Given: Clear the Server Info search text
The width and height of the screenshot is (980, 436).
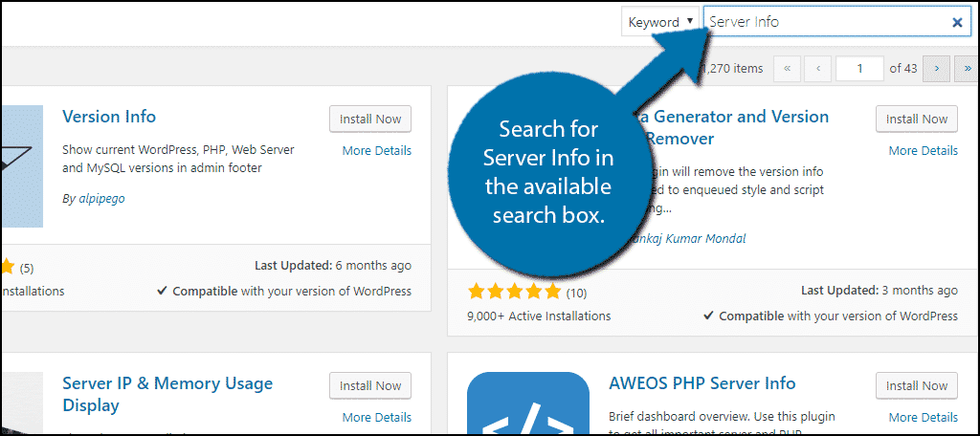Looking at the screenshot, I should tap(957, 23).
